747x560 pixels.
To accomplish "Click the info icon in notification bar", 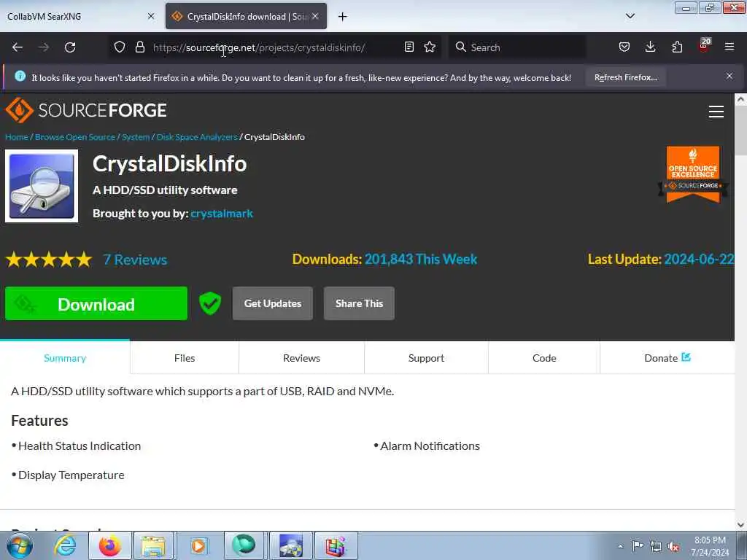I will point(20,76).
